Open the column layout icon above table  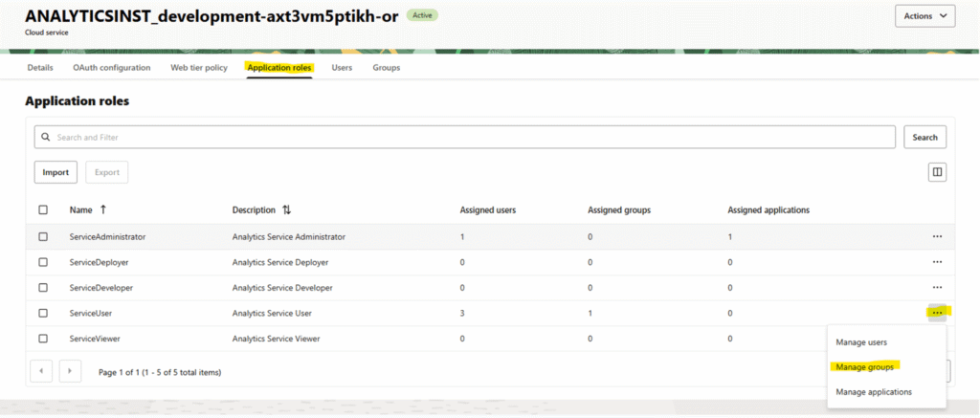click(937, 172)
